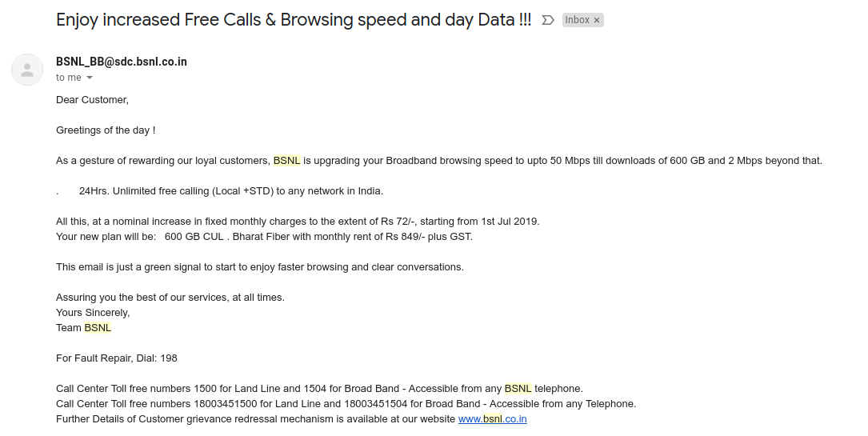Open the www.bsnl.co.in website link

(x=492, y=419)
